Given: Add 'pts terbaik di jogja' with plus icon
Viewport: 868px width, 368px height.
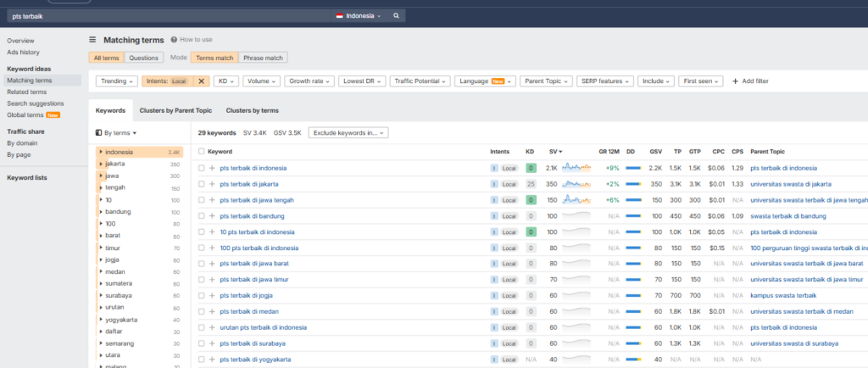Looking at the screenshot, I should [x=212, y=296].
